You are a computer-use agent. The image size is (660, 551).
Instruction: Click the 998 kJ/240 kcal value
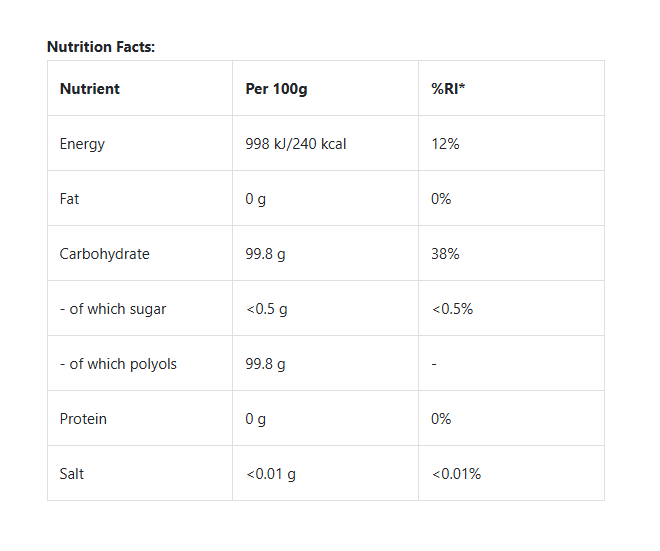(296, 144)
